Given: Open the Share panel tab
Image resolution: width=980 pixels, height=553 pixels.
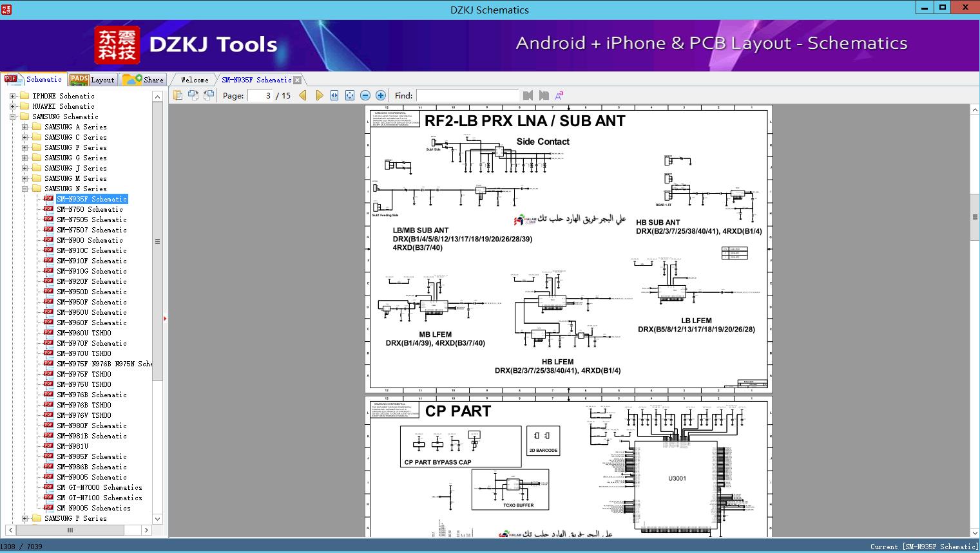Looking at the screenshot, I should pyautogui.click(x=143, y=80).
